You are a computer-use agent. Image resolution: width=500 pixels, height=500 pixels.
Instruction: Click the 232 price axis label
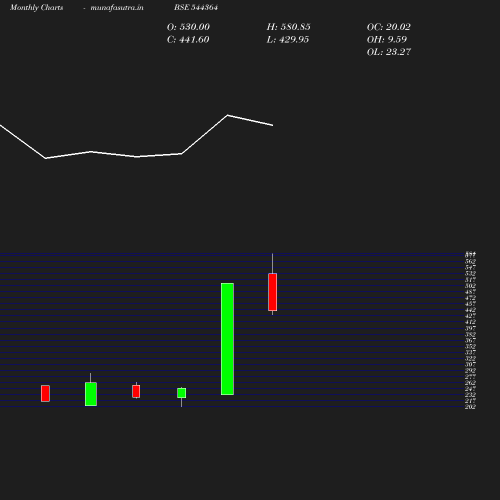coord(470,395)
